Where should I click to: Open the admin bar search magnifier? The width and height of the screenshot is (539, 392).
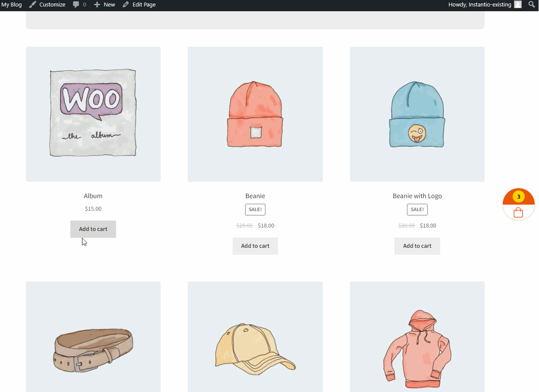pos(532,4)
